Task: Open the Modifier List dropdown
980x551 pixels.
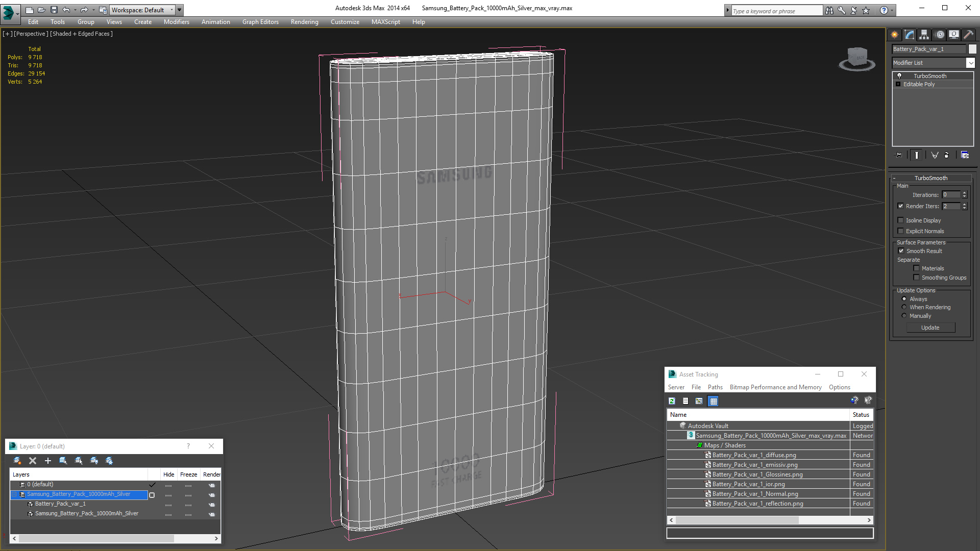Action: point(970,63)
